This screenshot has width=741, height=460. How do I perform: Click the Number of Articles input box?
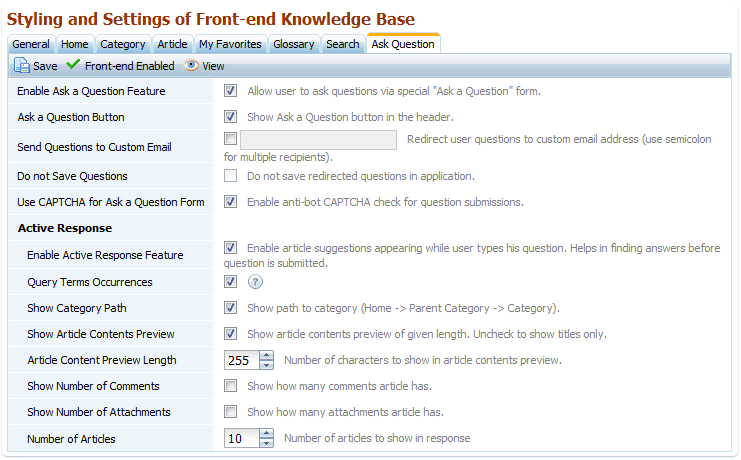(x=242, y=438)
